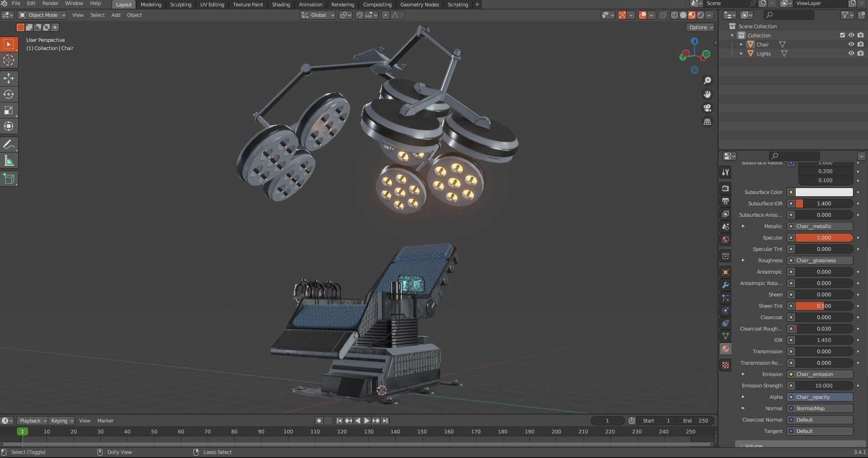868x458 pixels.
Task: Open the Modifiers properties tab
Action: (x=726, y=285)
